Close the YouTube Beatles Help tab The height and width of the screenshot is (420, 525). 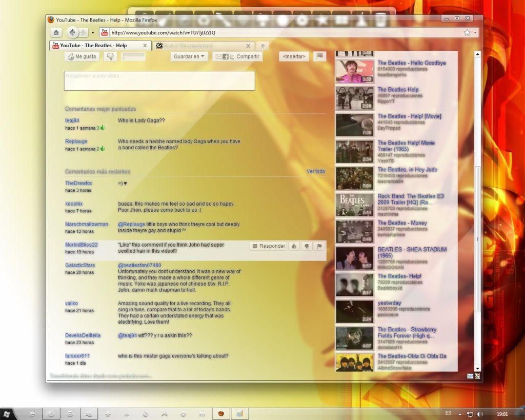click(145, 46)
